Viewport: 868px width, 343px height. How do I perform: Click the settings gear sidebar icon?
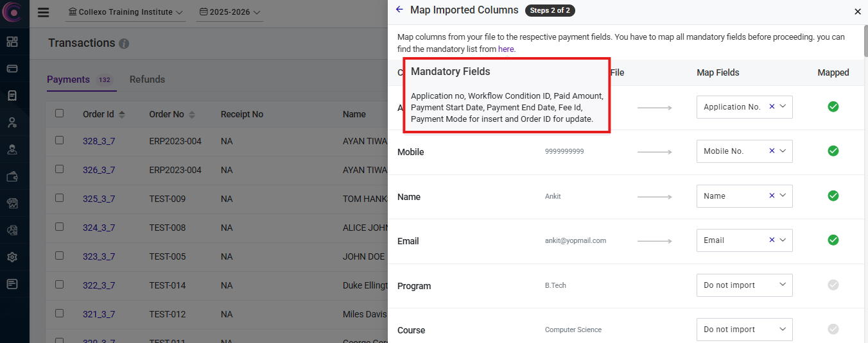(x=12, y=257)
